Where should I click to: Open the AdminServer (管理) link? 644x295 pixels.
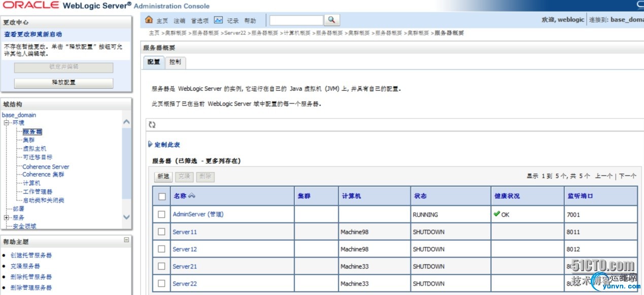(x=198, y=214)
